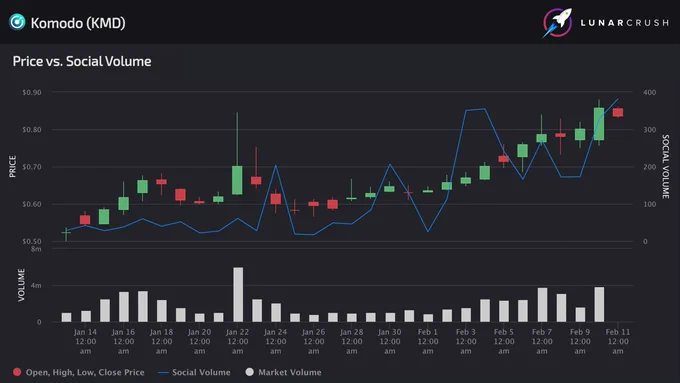Screen dimensions: 680x383
Task: Click the 4m volume axis value
Action: pos(36,285)
